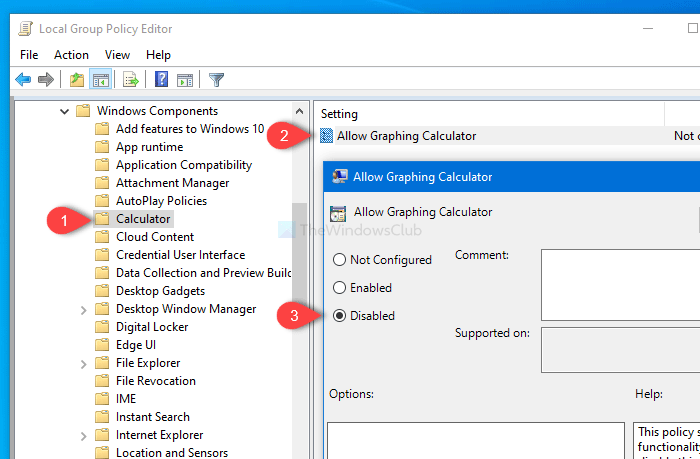This screenshot has height=459, width=700.
Task: Select the Internet Explorer tree item
Action: (x=159, y=434)
